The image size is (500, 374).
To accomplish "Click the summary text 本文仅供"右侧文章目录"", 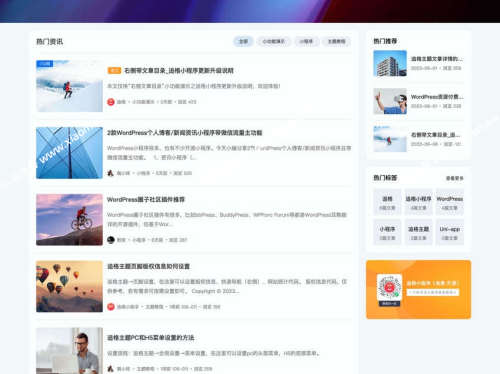I will point(194,86).
